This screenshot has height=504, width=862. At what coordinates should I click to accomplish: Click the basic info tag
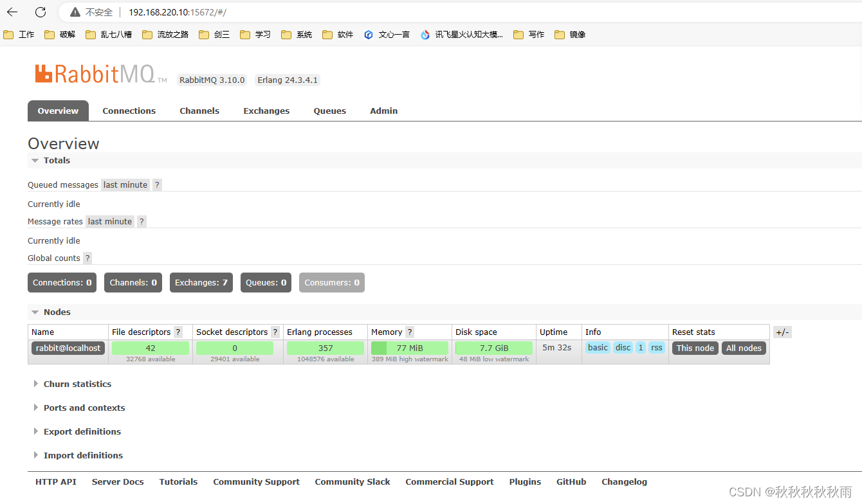click(598, 348)
